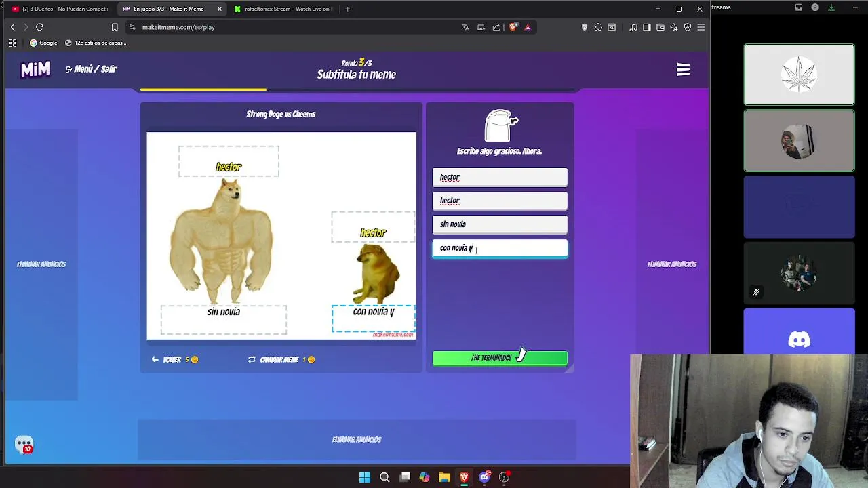This screenshot has height=488, width=868.
Task: Click the MiM logo
Action: pyautogui.click(x=35, y=69)
